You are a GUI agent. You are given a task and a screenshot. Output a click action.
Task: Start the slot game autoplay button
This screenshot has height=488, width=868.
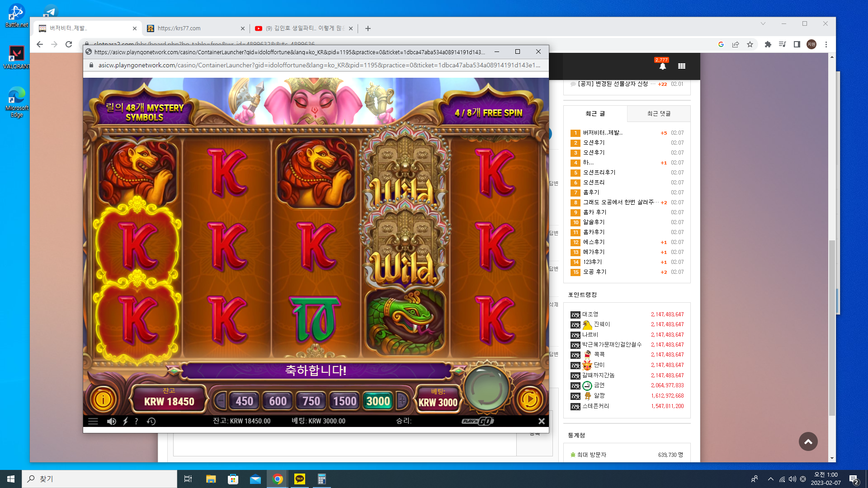[x=529, y=400]
